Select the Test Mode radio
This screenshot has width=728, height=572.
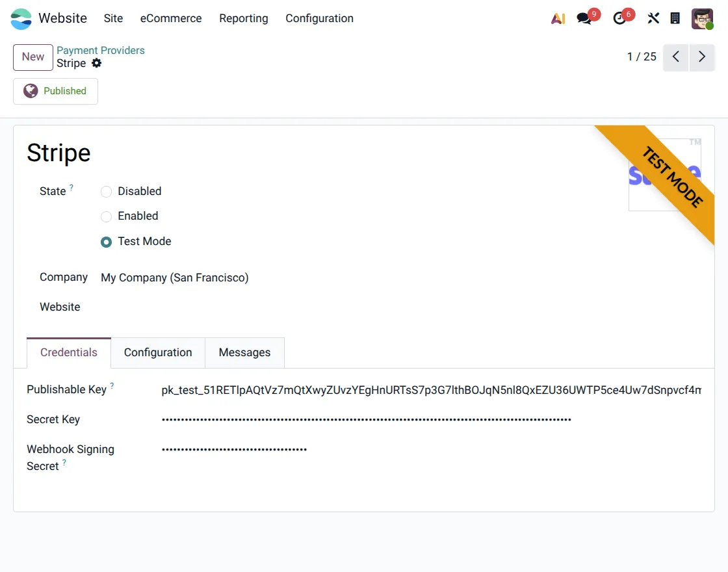[x=106, y=241]
